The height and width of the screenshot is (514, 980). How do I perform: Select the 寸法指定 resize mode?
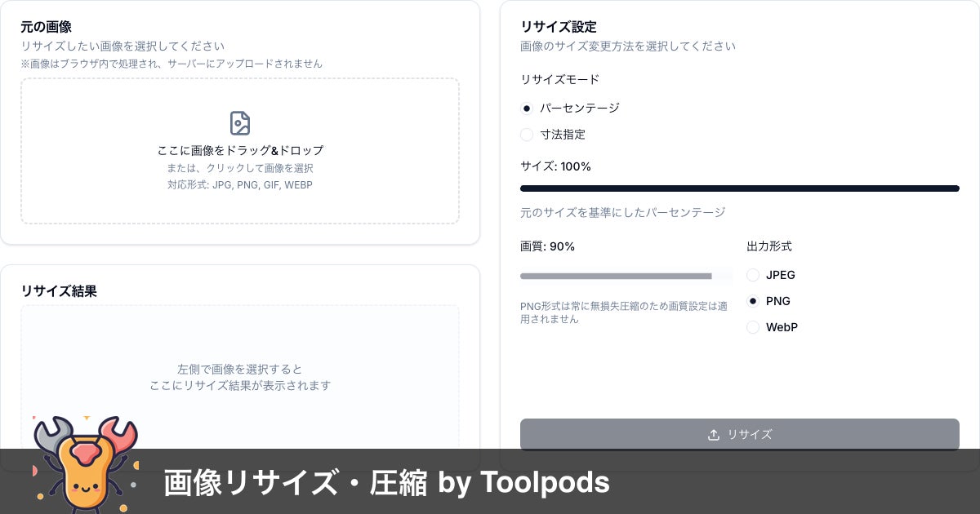point(527,135)
